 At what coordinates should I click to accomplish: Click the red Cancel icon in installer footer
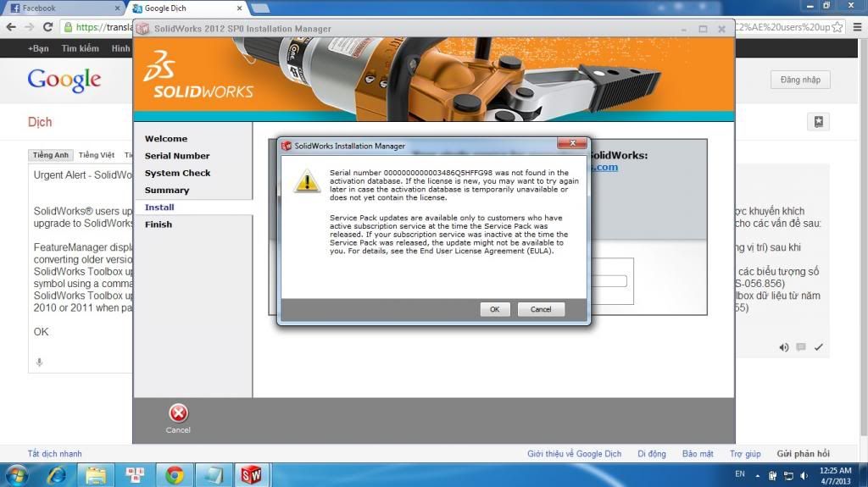tap(178, 412)
